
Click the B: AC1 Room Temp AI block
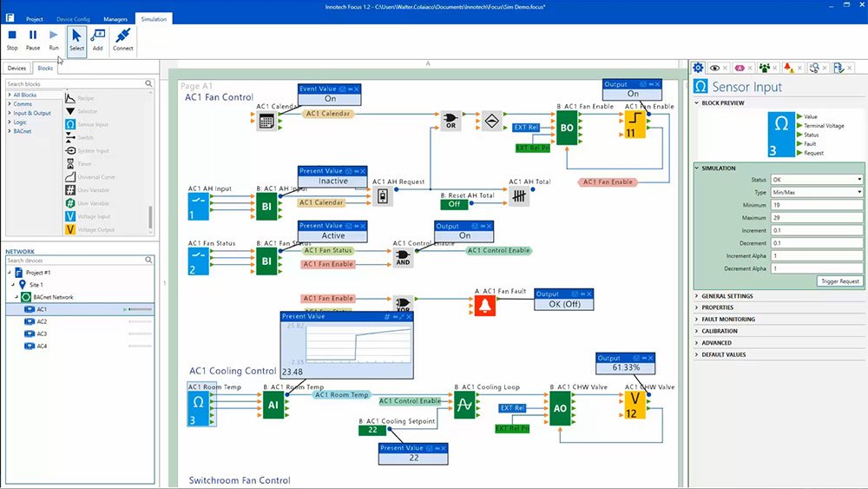pyautogui.click(x=273, y=406)
